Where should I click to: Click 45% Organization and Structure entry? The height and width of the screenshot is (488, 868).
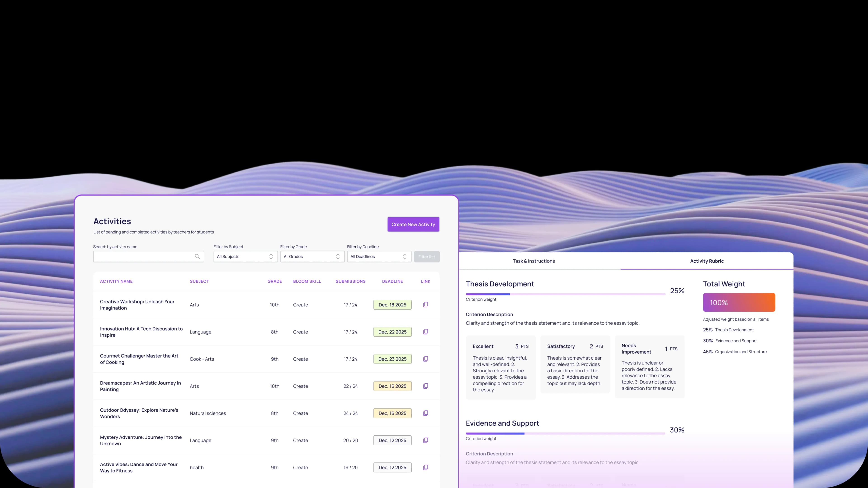tap(735, 352)
